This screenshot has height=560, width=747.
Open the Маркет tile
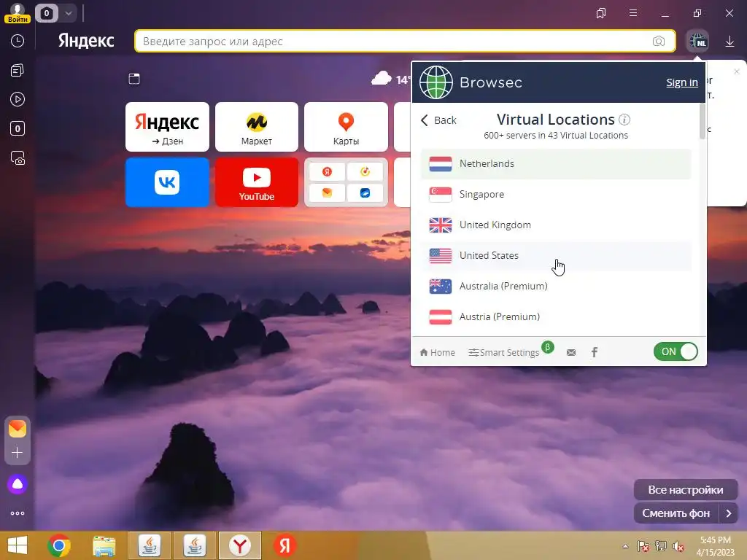(257, 127)
